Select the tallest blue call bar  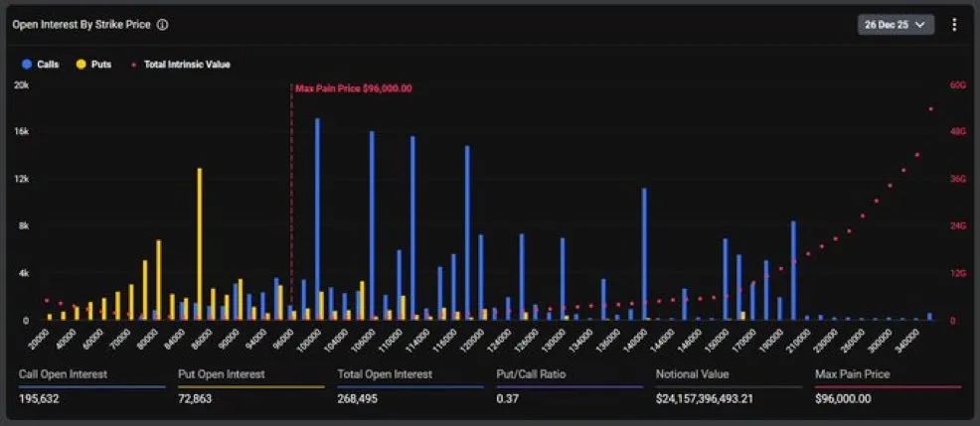tap(317, 218)
